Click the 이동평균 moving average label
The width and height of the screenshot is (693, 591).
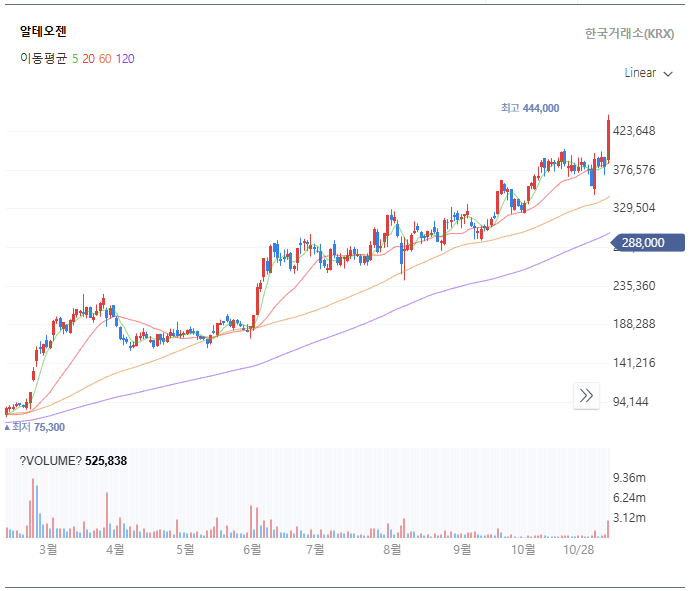(43, 59)
